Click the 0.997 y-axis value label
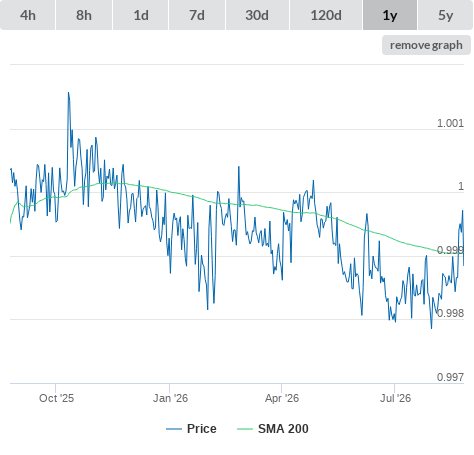Screen dimensions: 474x455 [450, 377]
